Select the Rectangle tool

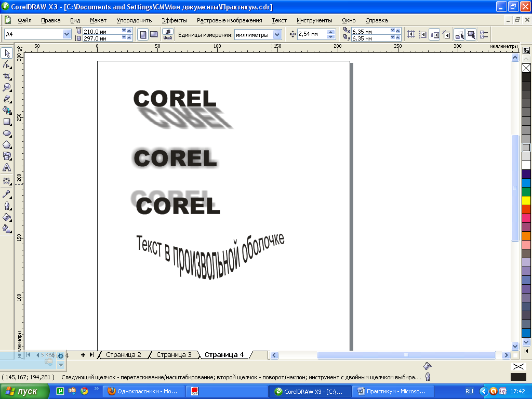click(7, 122)
